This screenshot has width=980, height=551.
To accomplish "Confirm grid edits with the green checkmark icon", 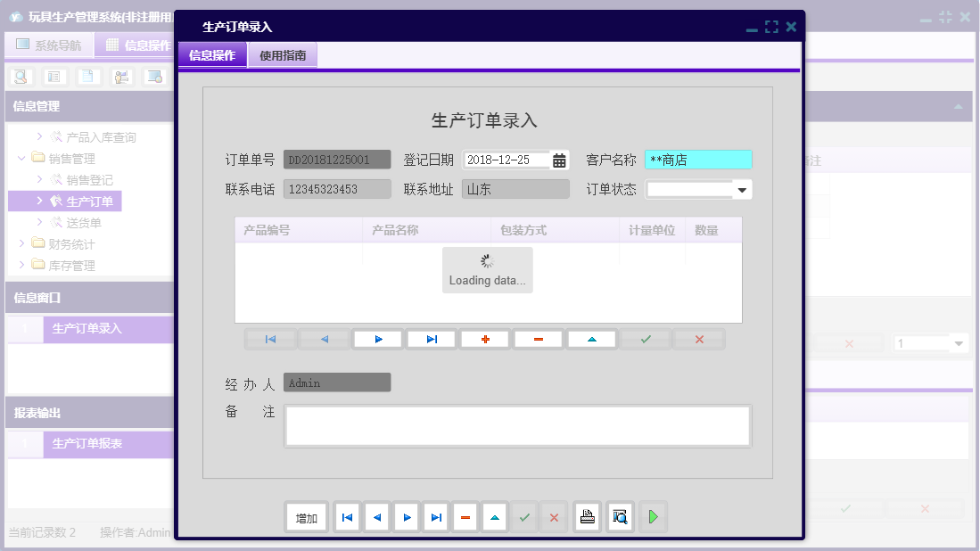I will 645,339.
